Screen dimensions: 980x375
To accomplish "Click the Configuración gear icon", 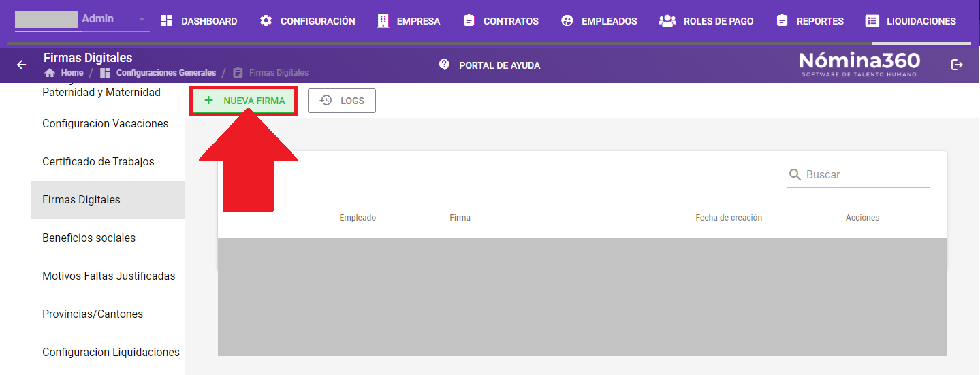I will (x=266, y=21).
